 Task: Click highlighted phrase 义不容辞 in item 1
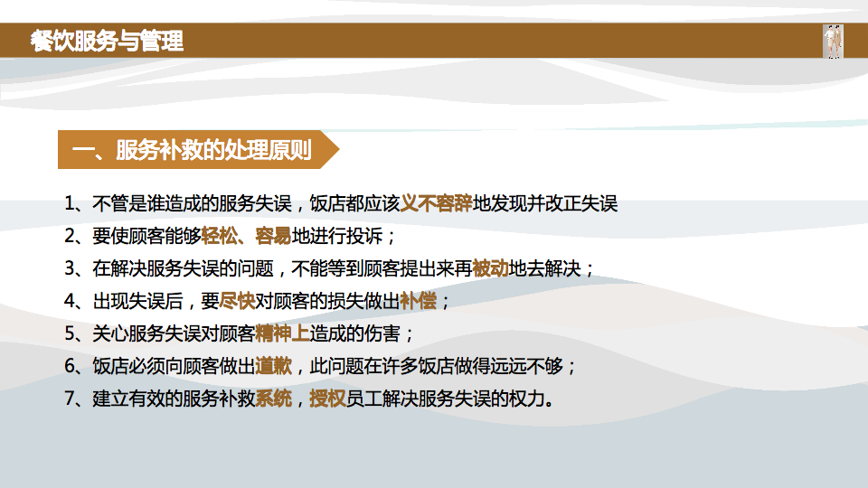click(x=436, y=203)
